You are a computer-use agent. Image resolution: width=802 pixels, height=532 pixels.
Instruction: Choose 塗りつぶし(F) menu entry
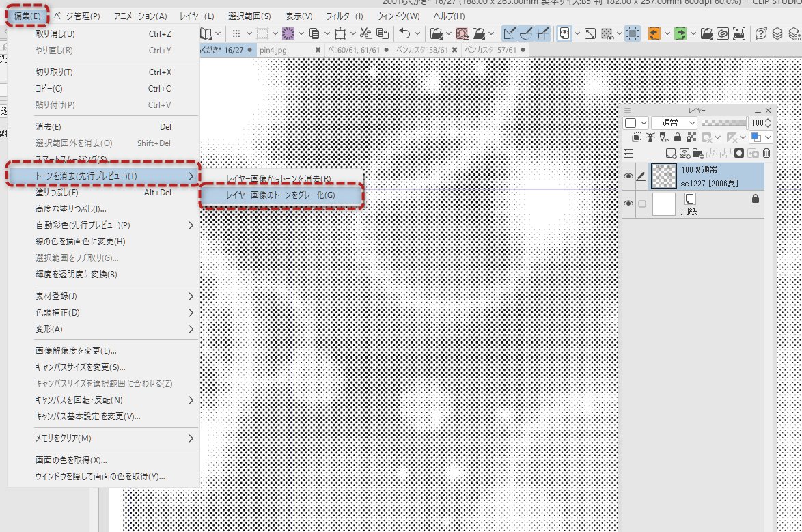(x=103, y=193)
